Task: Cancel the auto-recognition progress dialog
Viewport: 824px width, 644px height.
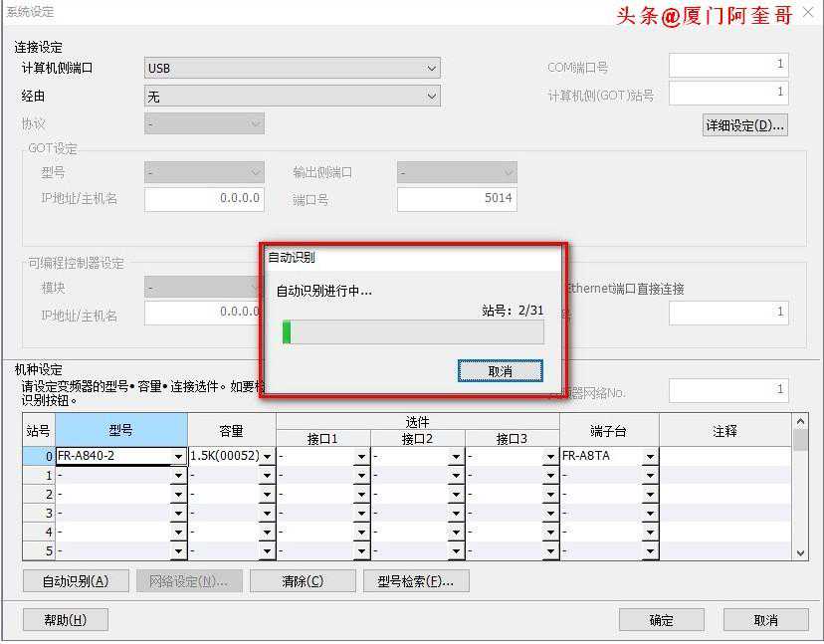Action: point(500,370)
